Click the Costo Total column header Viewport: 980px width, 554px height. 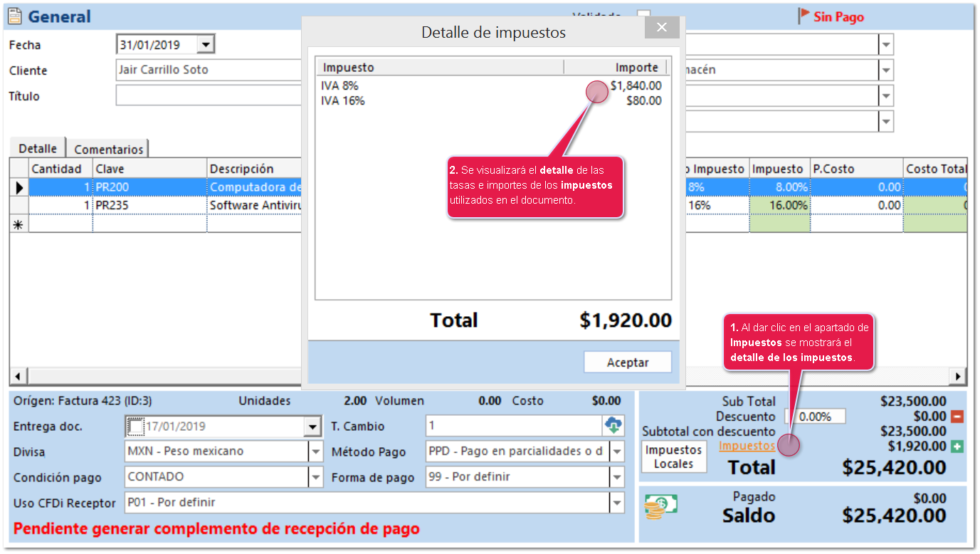[935, 169]
